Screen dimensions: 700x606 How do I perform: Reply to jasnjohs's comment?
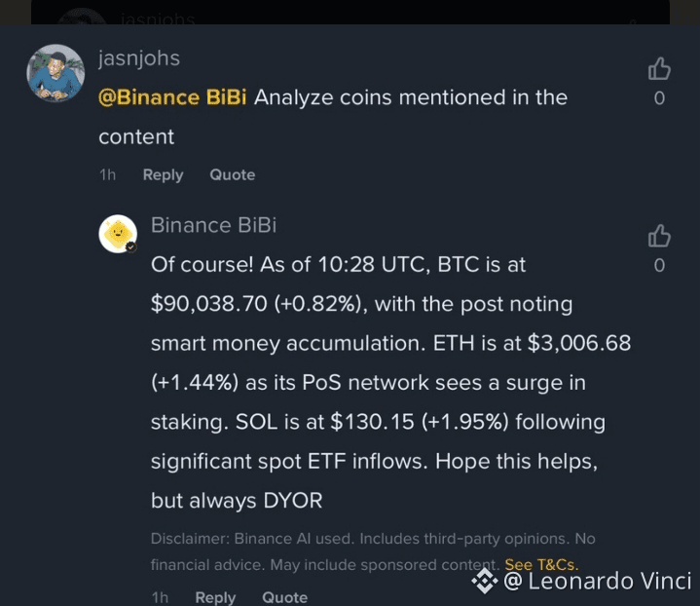163,174
